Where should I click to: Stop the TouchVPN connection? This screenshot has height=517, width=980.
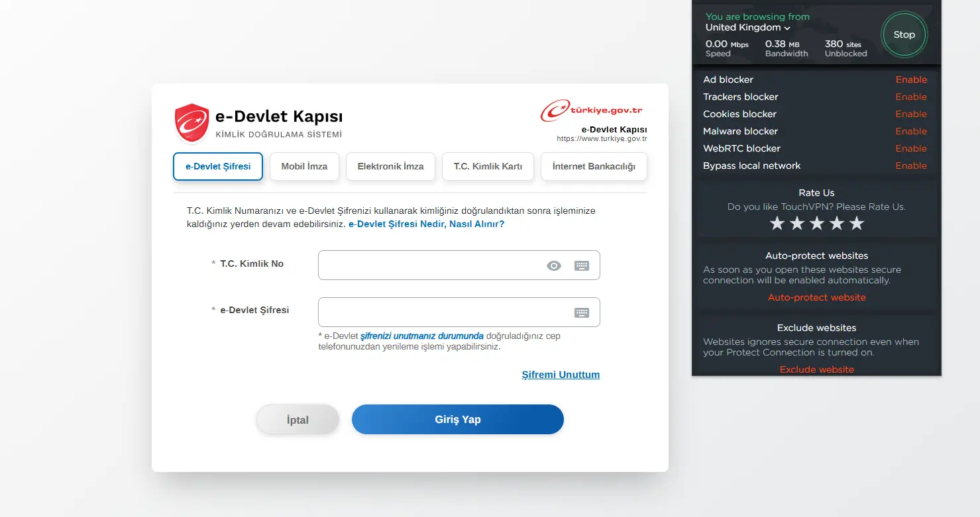(904, 34)
